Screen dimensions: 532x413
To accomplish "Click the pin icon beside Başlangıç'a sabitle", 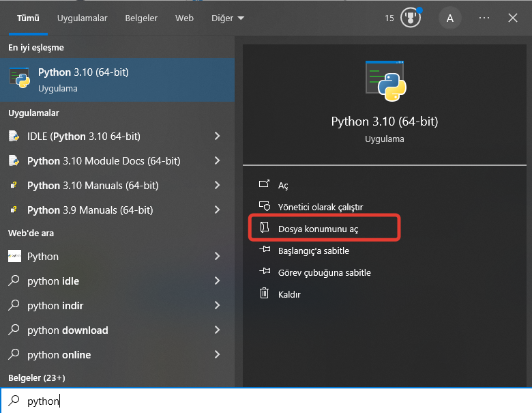I will click(265, 251).
